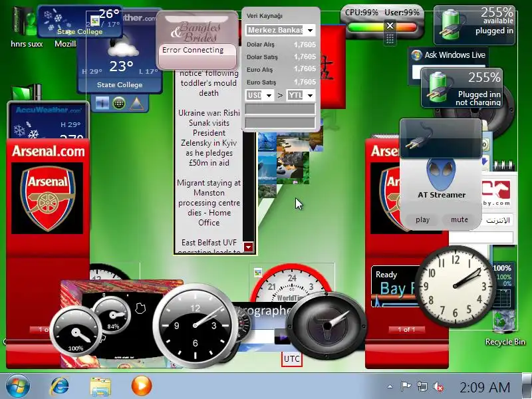This screenshot has width=532, height=399.
Task: Click the Euro Satış rate row
Action: click(x=281, y=82)
